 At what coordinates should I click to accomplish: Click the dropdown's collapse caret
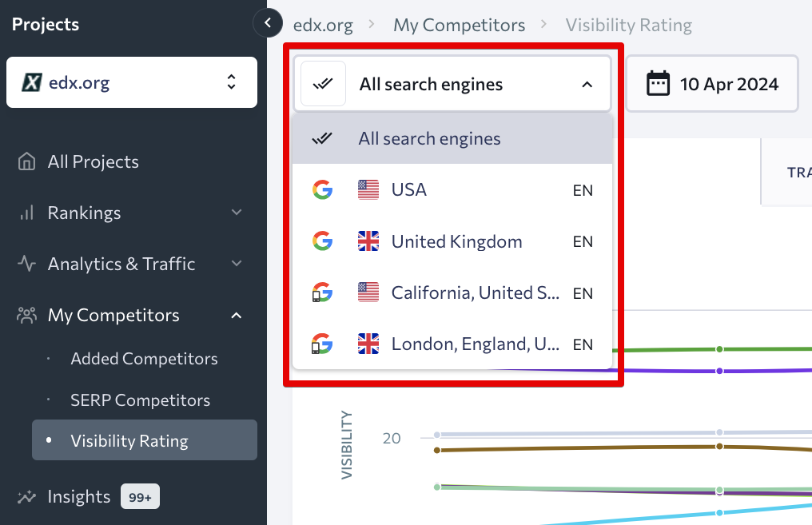(587, 85)
